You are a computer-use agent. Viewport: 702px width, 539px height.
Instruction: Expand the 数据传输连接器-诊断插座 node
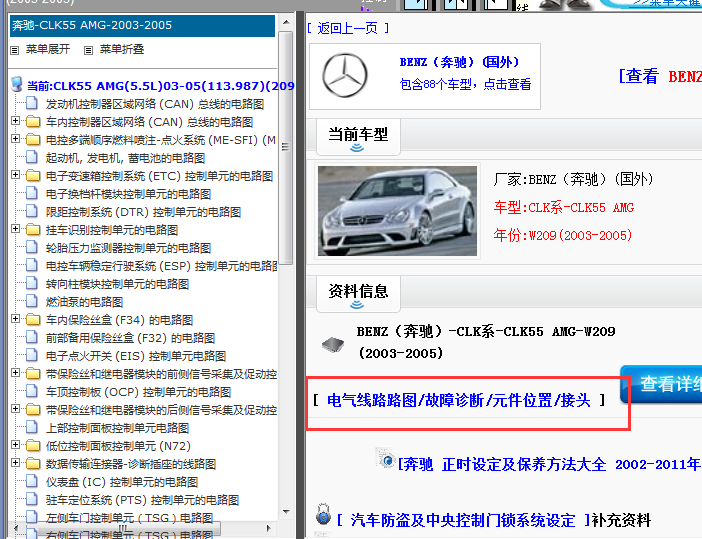coord(16,462)
